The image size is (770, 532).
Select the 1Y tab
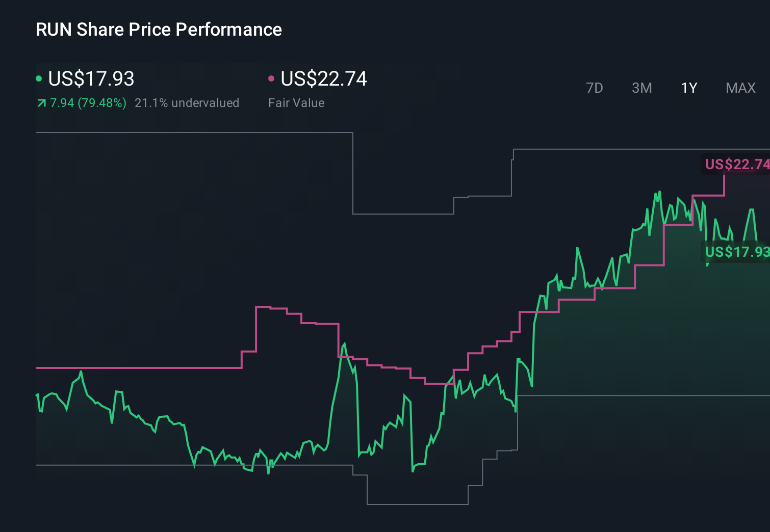click(x=688, y=88)
